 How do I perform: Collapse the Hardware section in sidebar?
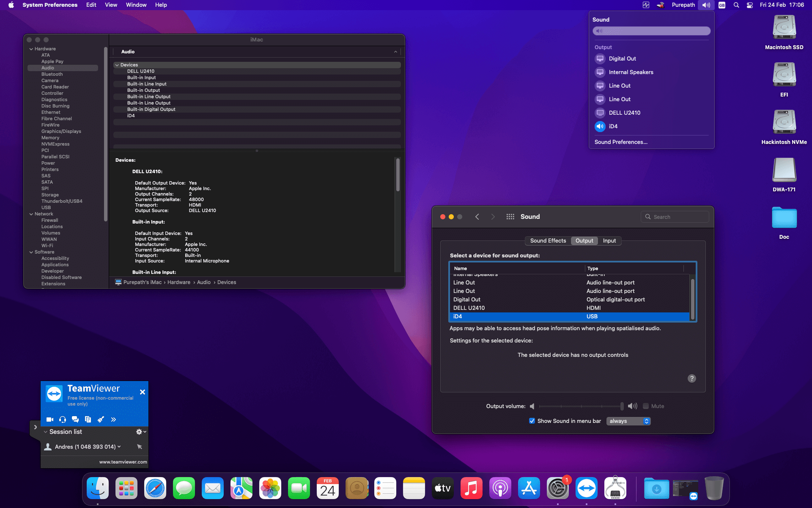click(x=31, y=49)
